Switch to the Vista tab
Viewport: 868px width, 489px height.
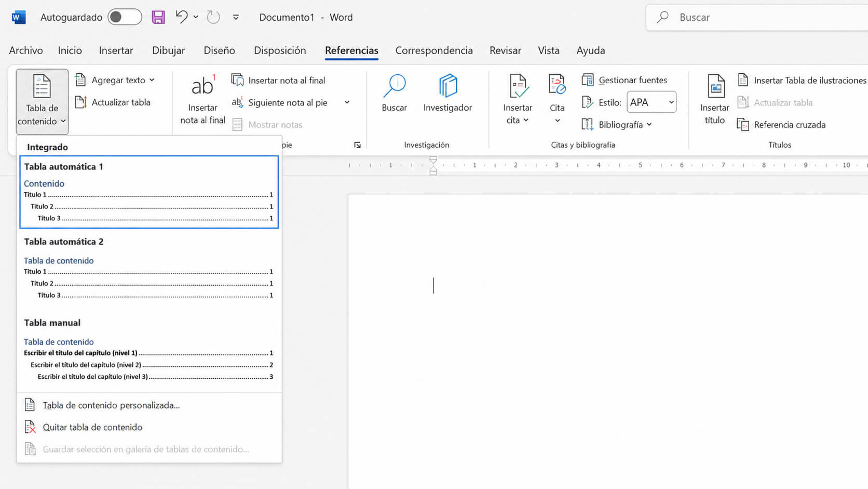tap(549, 50)
